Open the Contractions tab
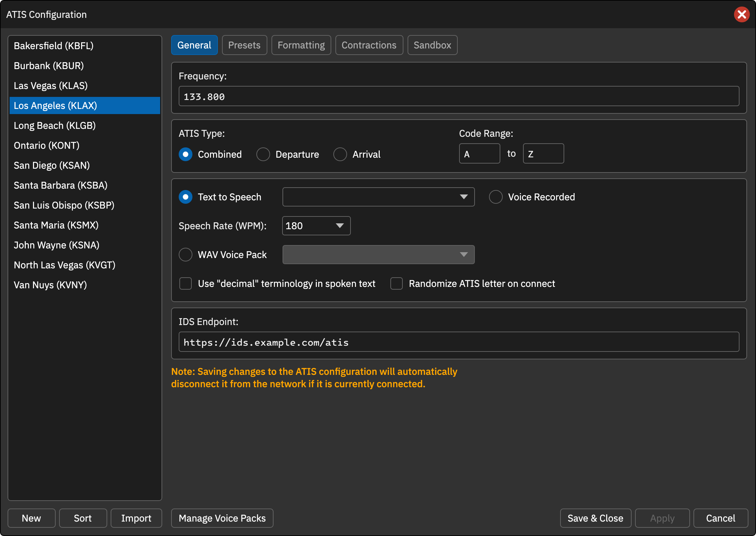Screen dimensions: 756x536 (369, 45)
